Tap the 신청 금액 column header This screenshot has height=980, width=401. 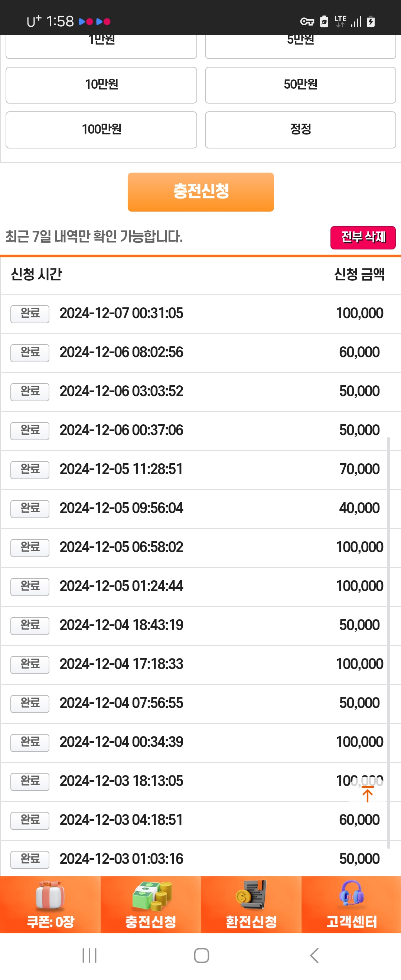click(x=359, y=274)
